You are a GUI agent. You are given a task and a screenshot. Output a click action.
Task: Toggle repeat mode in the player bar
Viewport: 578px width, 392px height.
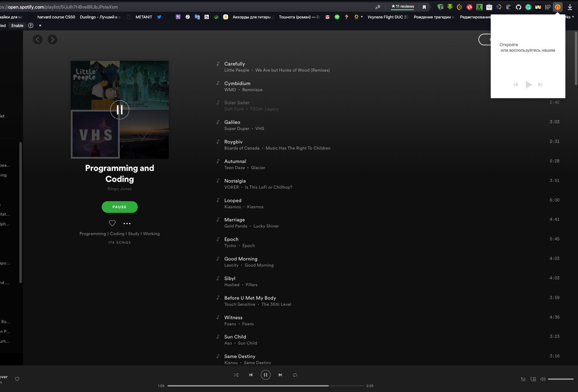(295, 375)
